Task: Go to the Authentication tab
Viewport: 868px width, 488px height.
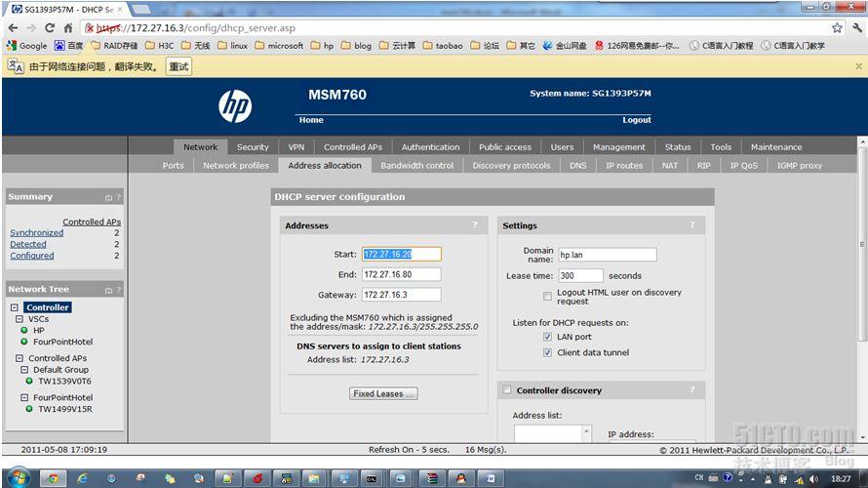Action: tap(431, 146)
